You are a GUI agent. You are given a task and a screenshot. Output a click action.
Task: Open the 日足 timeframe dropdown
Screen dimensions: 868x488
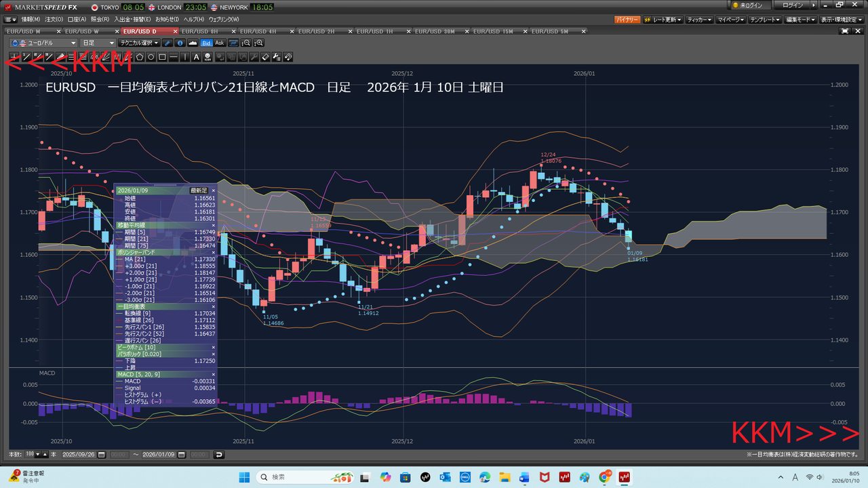(x=98, y=43)
